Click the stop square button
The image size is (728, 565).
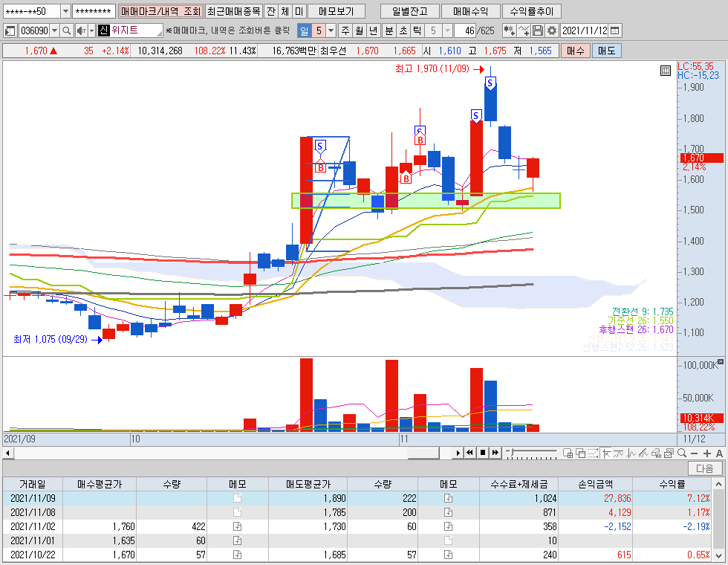pyautogui.click(x=483, y=453)
